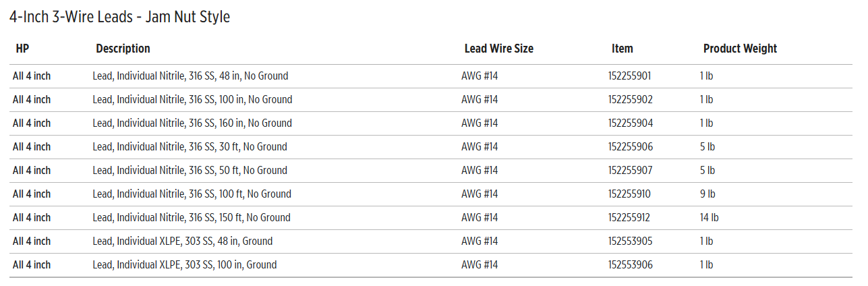The image size is (868, 286).
Task: Click the Product Weight column header
Action: (740, 49)
